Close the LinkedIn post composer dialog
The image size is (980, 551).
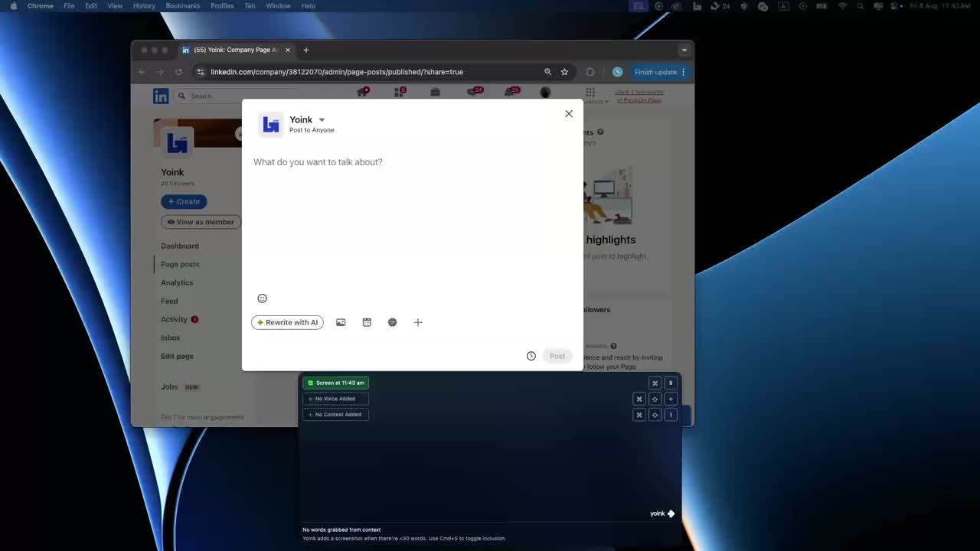pos(569,113)
